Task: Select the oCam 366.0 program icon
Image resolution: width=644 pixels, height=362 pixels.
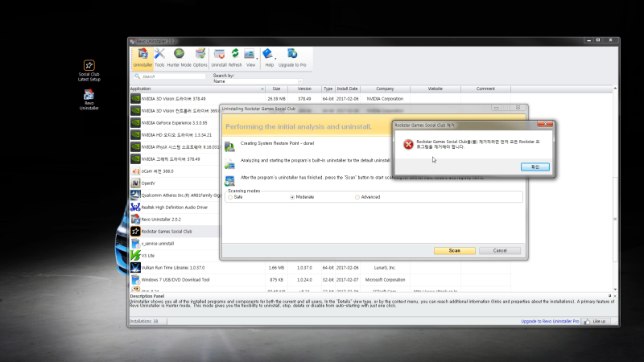Action: click(135, 171)
